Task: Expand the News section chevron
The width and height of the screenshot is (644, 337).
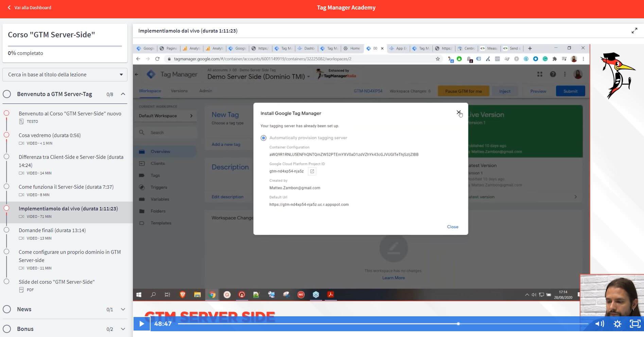Action: click(123, 309)
